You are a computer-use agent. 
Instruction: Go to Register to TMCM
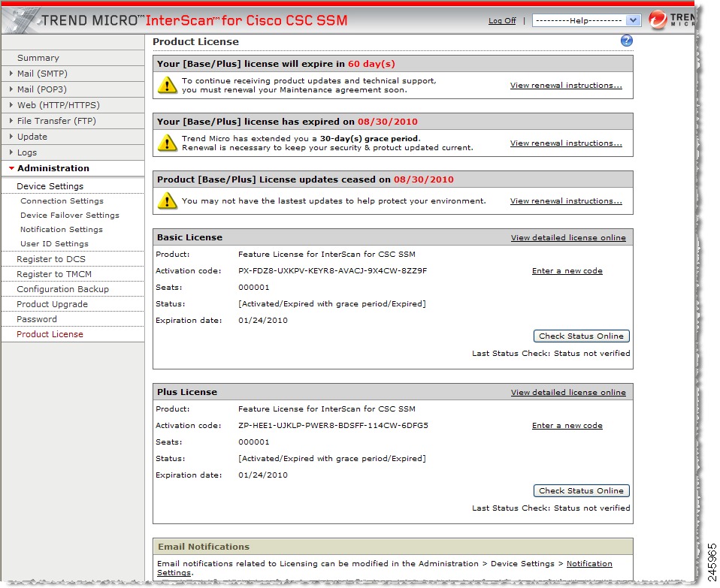coord(54,274)
